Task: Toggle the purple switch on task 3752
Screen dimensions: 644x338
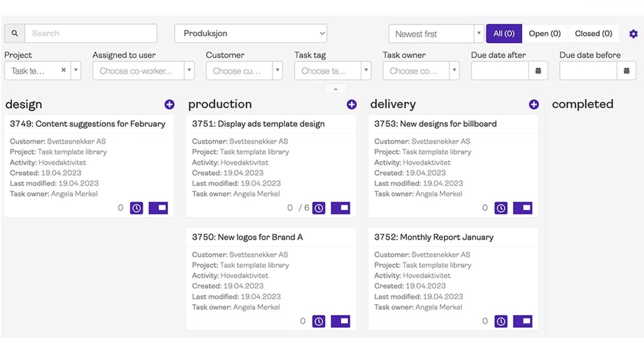Action: pos(523,321)
